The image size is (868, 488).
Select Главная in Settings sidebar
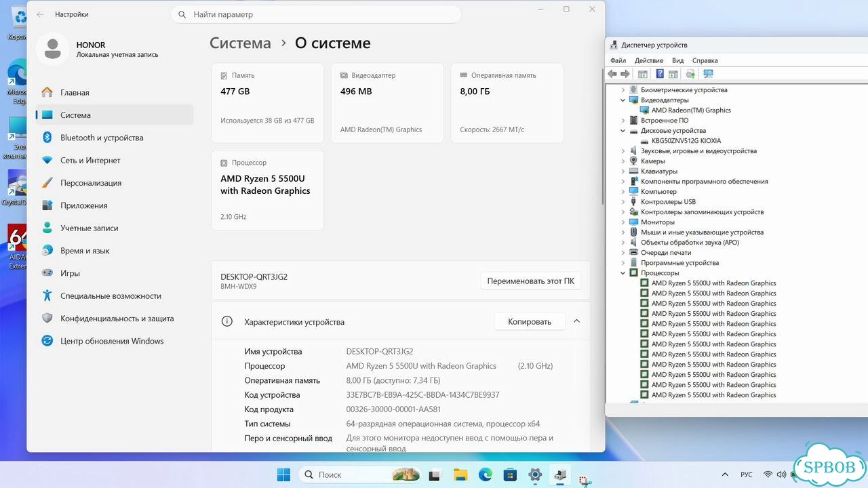tap(114, 92)
